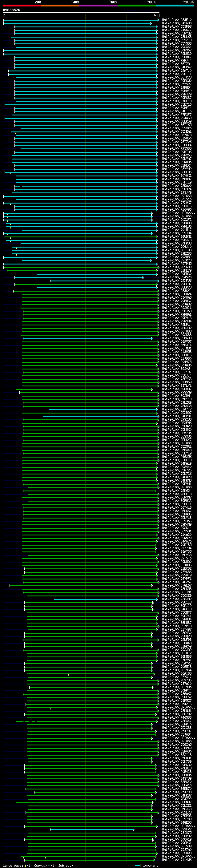Select label UniRef100_A8JCY4
This screenshot has width=197, height=868.
pyautogui.click(x=177, y=291)
